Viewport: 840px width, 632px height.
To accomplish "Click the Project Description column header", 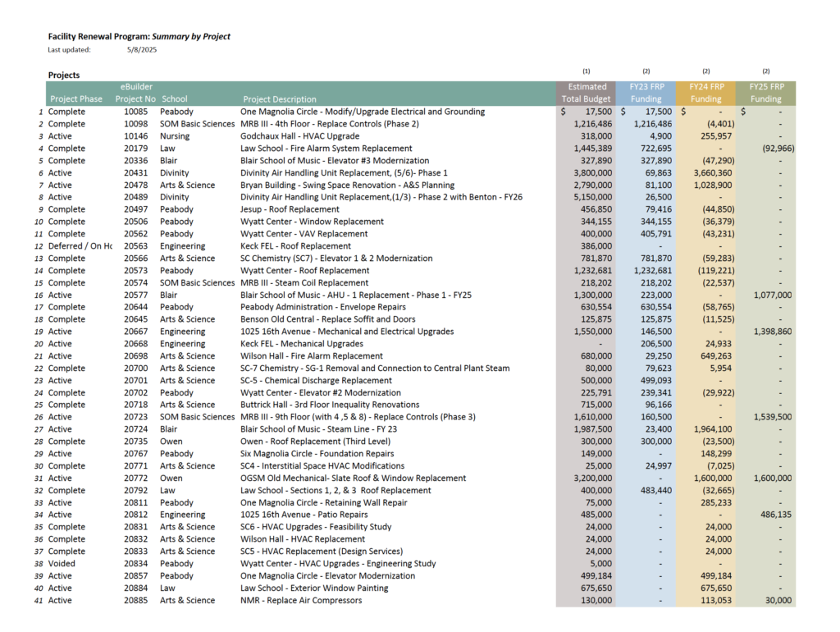I will (279, 99).
